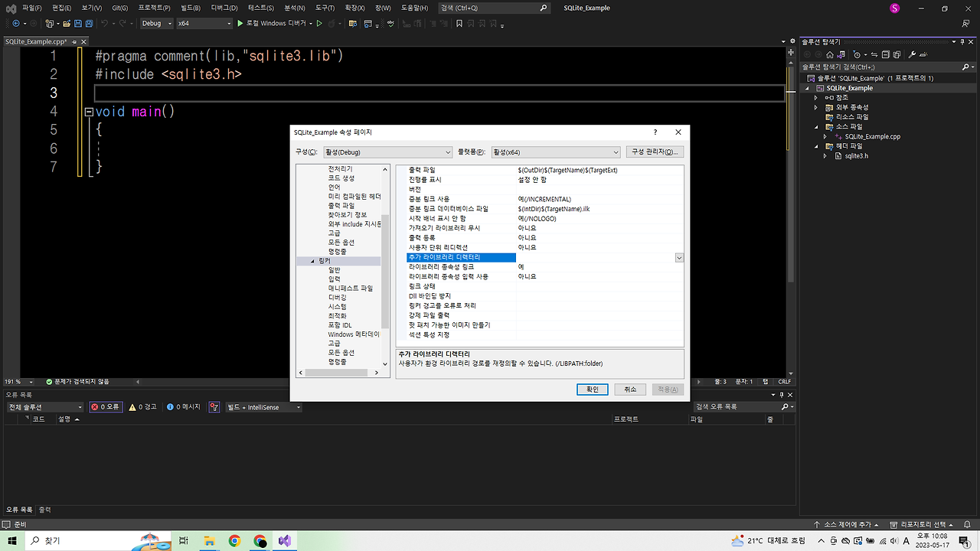Open the 구성 configuration dropdown in dialog
Image resolution: width=980 pixels, height=551 pixels.
pos(387,152)
